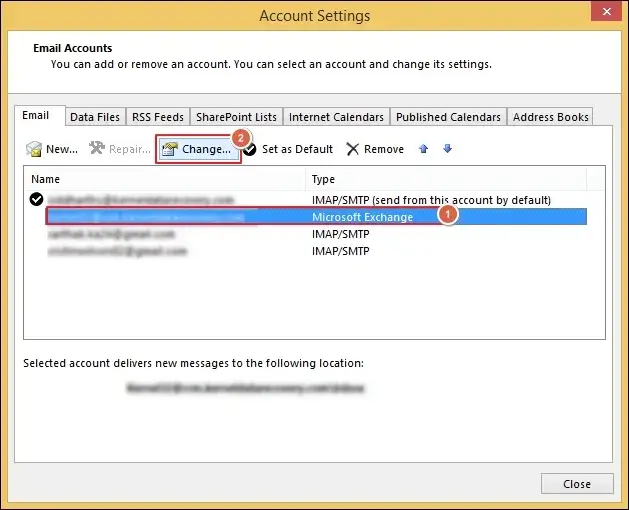Click default account checkmark beside first account
This screenshot has width=629, height=510.
tap(37, 199)
